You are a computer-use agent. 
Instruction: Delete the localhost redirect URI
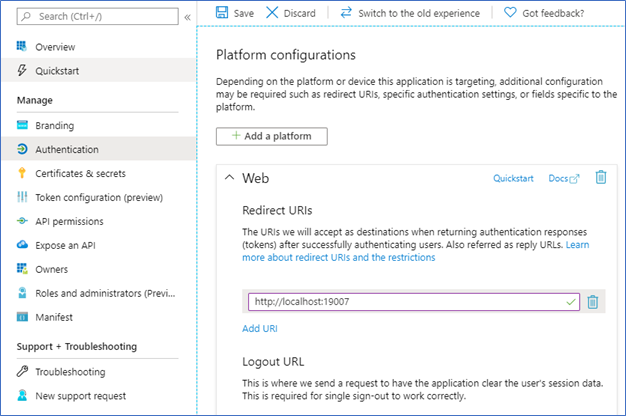(x=592, y=301)
